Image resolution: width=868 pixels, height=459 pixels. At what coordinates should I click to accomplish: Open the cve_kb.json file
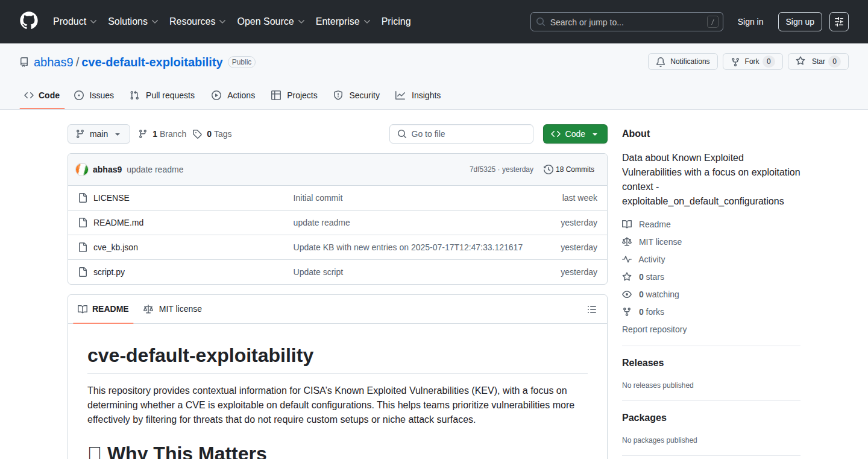click(116, 247)
